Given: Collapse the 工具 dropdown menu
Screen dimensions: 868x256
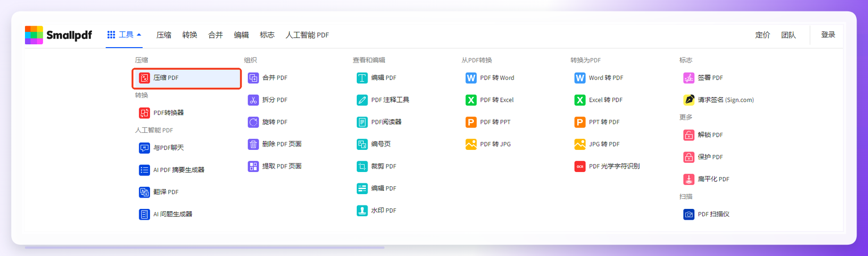Looking at the screenshot, I should pyautogui.click(x=124, y=35).
